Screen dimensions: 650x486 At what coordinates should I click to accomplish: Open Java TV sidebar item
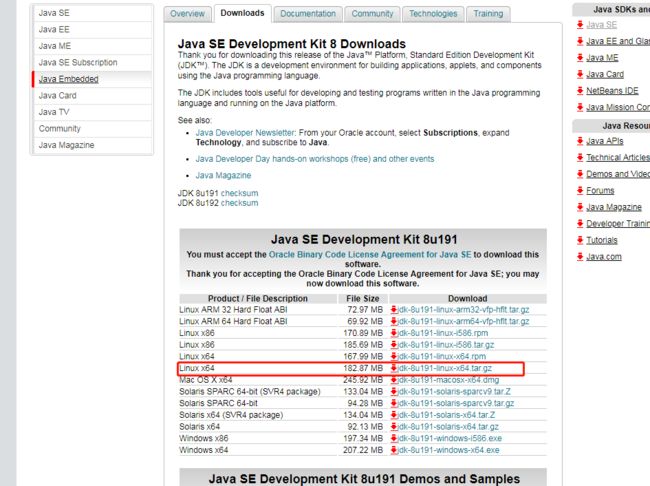pyautogui.click(x=92, y=112)
